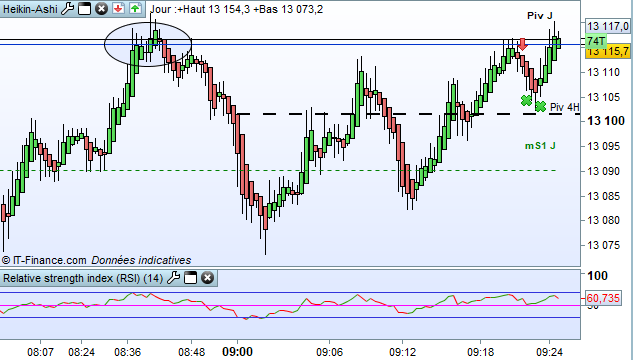Click the right green cross marker near Piv 4H

(x=541, y=107)
